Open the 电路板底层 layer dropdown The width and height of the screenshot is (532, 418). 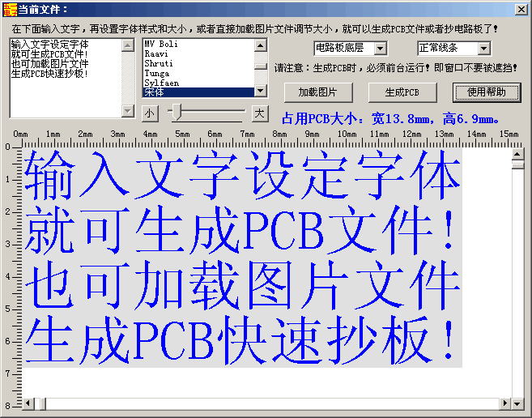click(x=381, y=49)
